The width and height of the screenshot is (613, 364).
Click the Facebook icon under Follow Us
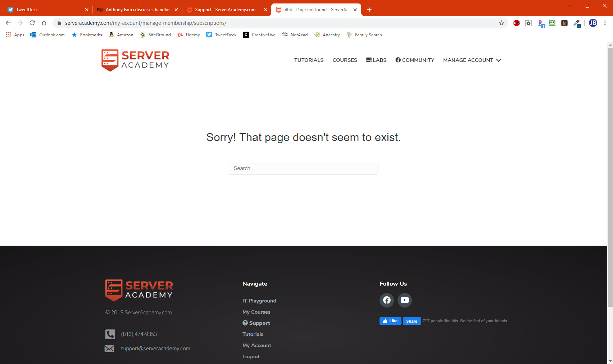pyautogui.click(x=387, y=300)
